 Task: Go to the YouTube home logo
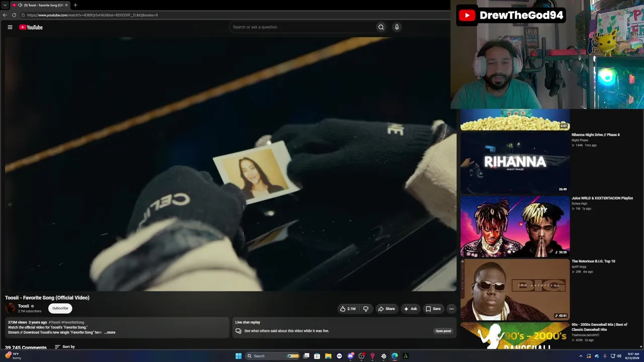click(x=31, y=27)
